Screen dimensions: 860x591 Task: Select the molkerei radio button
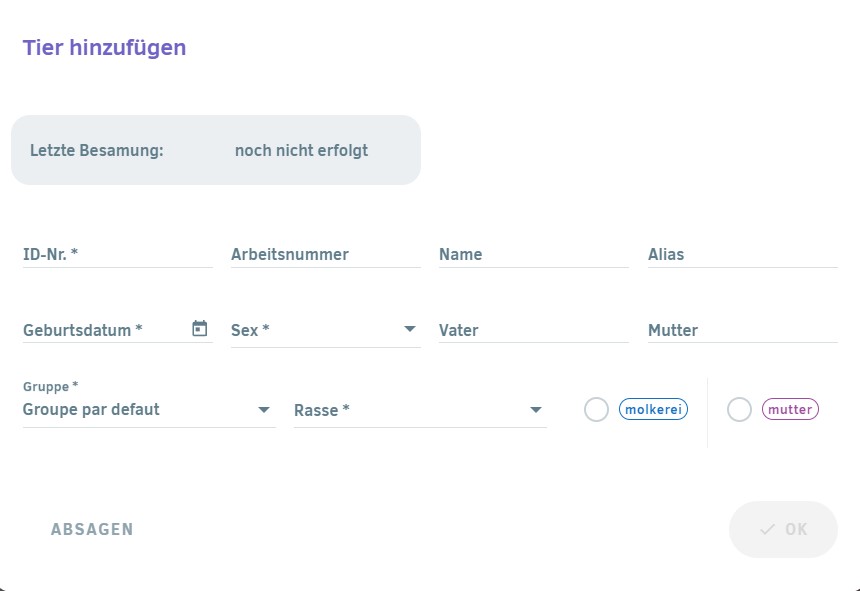point(596,410)
